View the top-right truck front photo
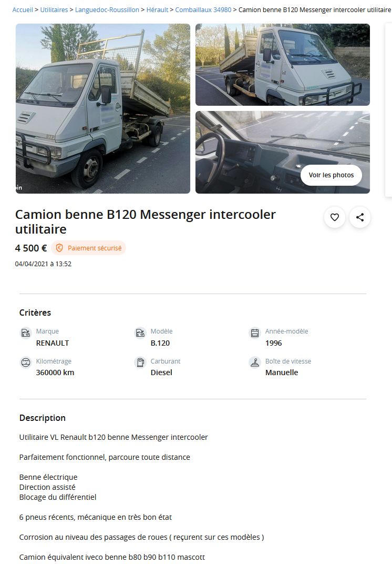This screenshot has width=392, height=564. 283,65
